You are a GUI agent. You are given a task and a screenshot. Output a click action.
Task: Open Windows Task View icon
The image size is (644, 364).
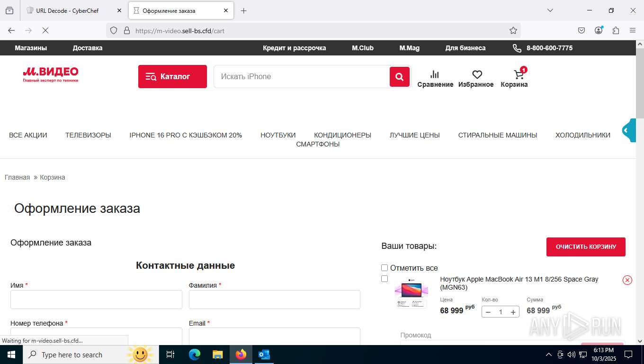[170, 355]
